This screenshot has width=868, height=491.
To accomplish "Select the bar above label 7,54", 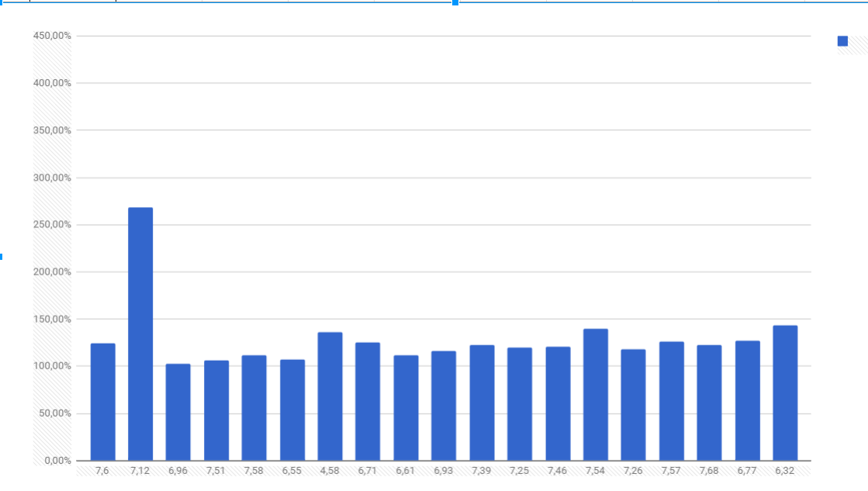I will pos(596,395).
